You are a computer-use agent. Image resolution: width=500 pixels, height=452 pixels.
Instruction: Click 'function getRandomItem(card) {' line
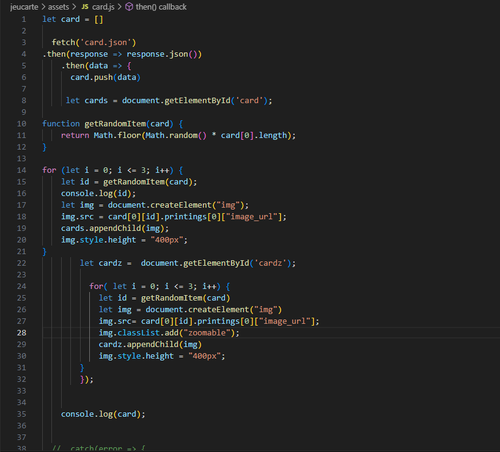click(x=113, y=124)
